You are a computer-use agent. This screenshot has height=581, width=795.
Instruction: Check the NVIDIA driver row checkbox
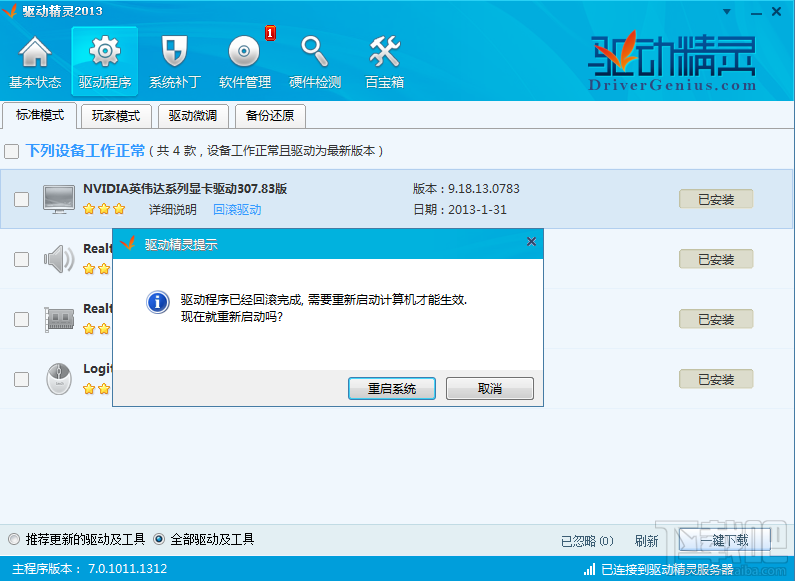21,199
